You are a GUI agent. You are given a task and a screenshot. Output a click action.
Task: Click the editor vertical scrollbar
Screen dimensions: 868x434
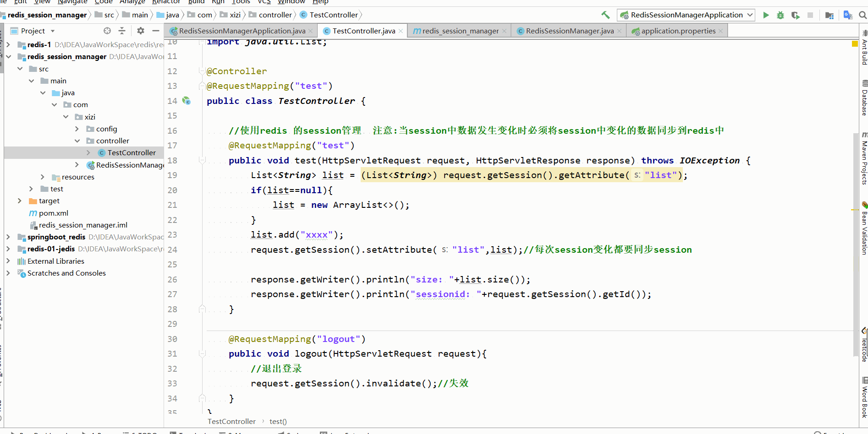coord(855,245)
